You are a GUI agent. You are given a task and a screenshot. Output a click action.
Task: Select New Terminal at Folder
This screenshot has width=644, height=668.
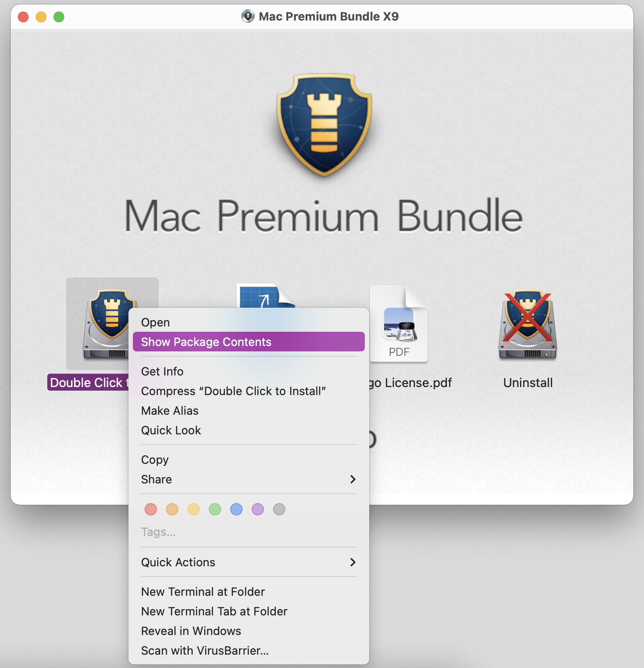(x=249, y=592)
